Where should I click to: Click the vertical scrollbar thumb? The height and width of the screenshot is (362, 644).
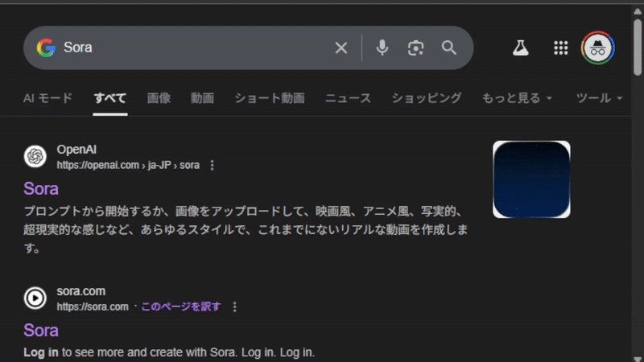click(x=638, y=46)
